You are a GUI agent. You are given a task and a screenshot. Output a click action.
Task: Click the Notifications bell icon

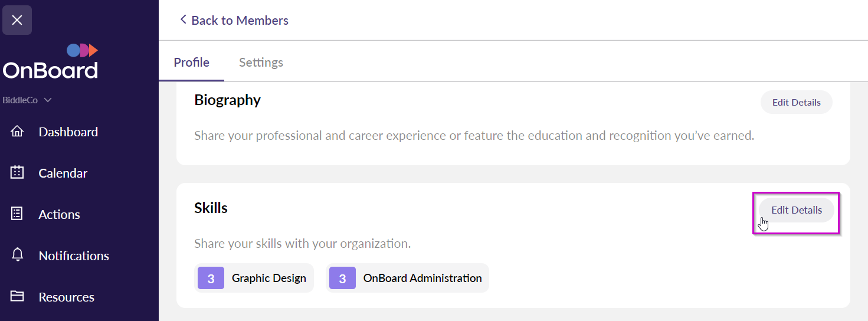[x=17, y=255]
